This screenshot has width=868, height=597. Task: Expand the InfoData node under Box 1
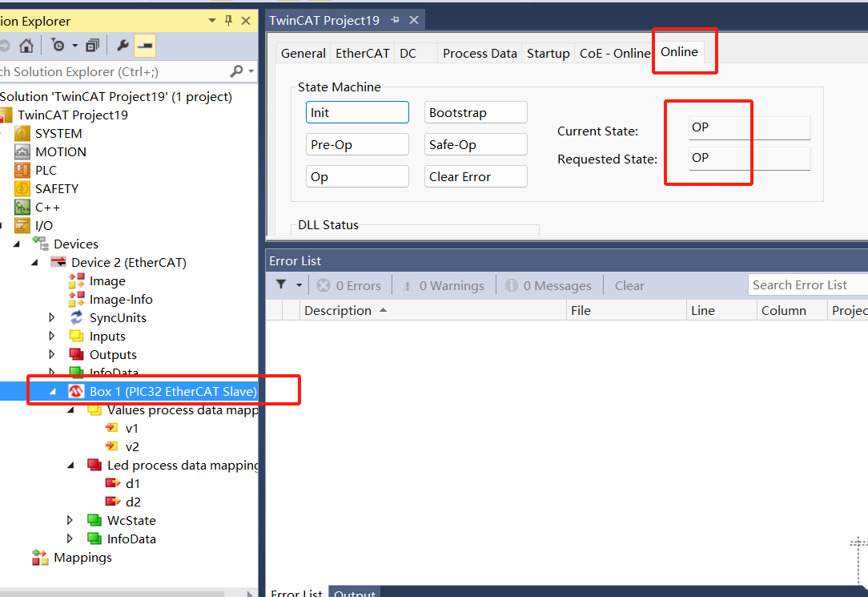pyautogui.click(x=70, y=539)
